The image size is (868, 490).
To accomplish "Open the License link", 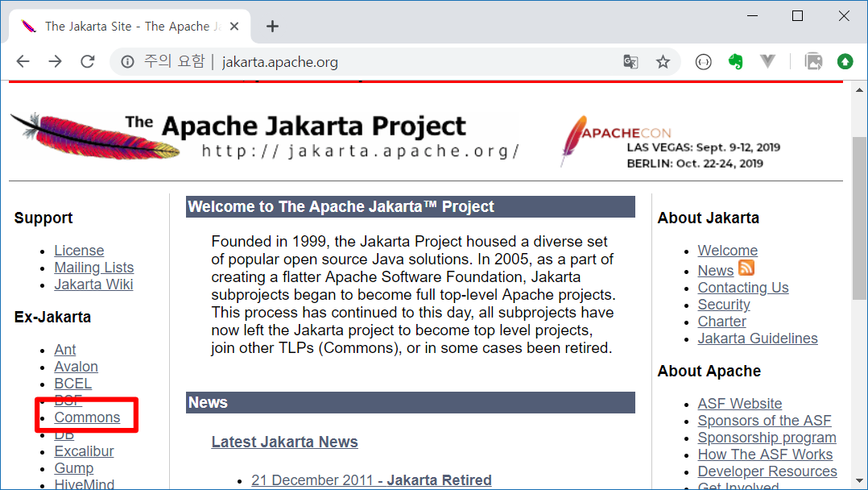I will 79,251.
